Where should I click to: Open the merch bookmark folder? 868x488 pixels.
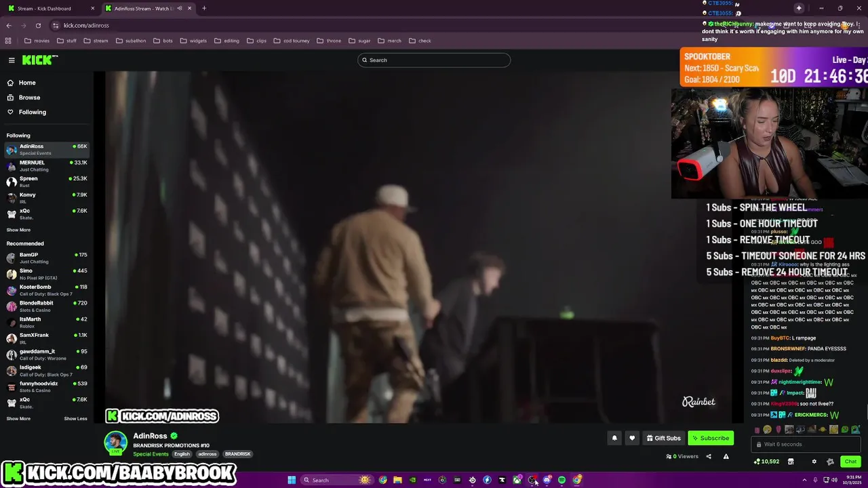pyautogui.click(x=389, y=41)
